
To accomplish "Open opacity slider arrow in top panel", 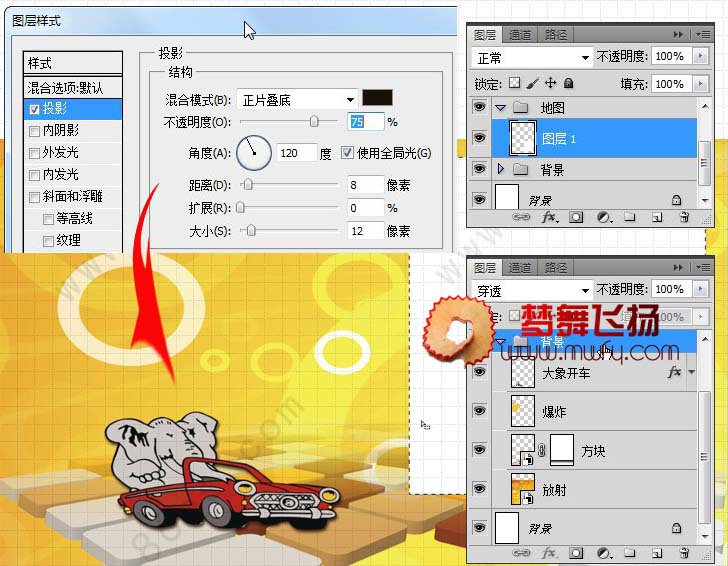I will click(700, 56).
